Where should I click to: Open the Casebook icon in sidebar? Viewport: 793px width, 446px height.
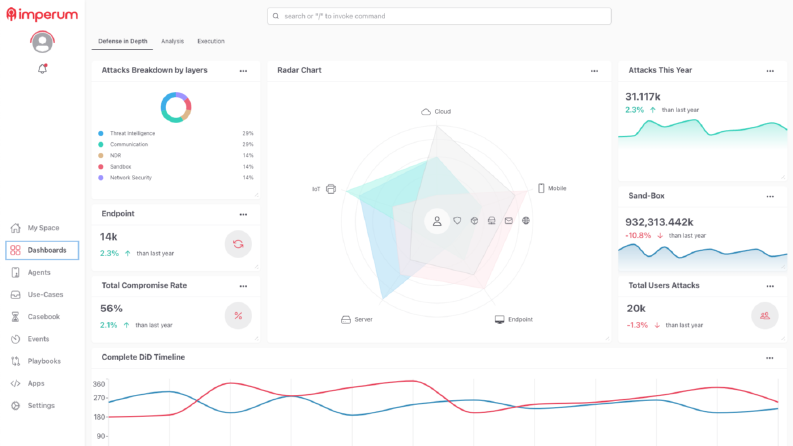click(x=16, y=317)
